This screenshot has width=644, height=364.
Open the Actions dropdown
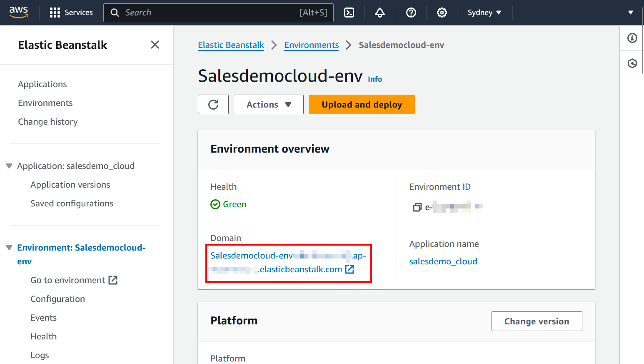(268, 104)
